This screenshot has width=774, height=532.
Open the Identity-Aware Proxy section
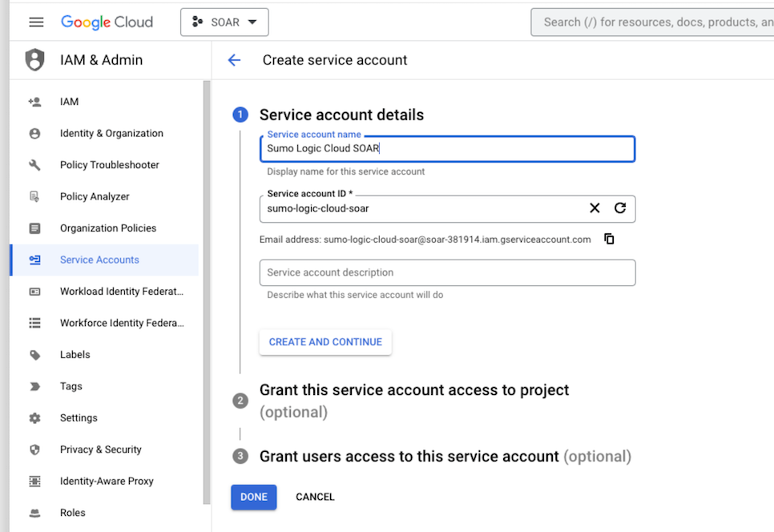tap(109, 481)
